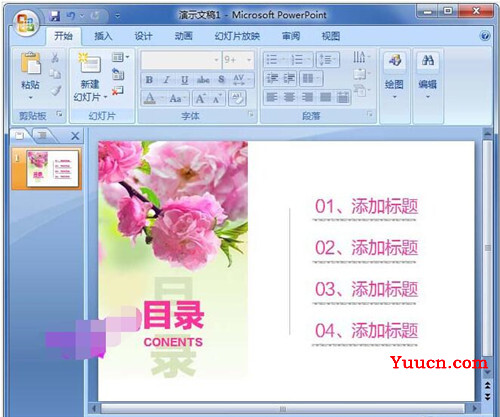500x417 pixels.
Task: Delete the slide icon
Action: point(118,90)
